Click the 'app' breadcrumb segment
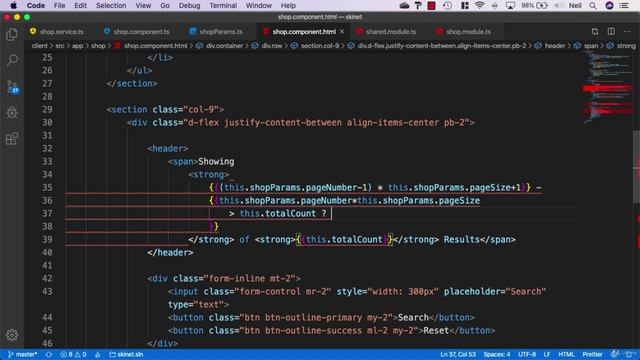Viewport: 640px width, 360px height. (78, 46)
